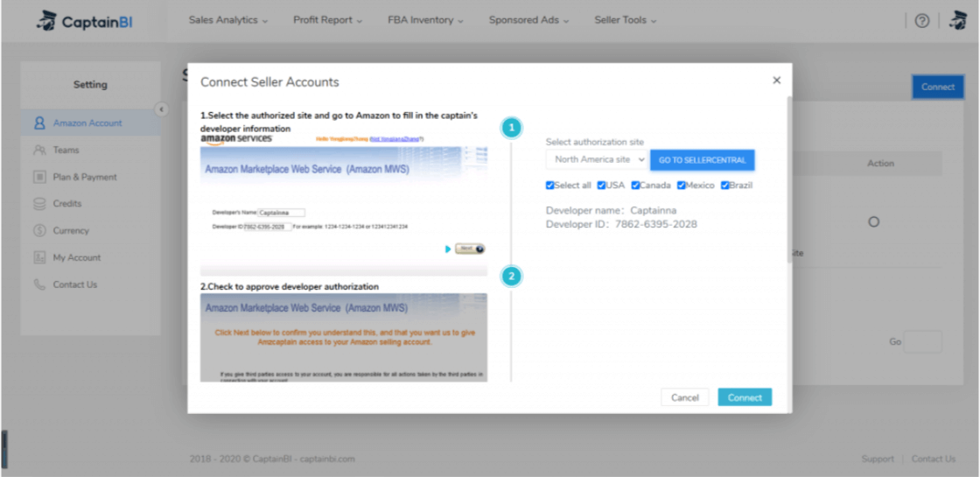Close the Connect Seller Accounts dialog
This screenshot has height=477, width=980.
776,81
